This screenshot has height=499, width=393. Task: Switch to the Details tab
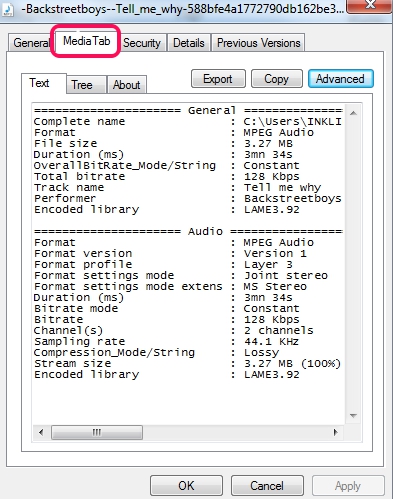(189, 43)
